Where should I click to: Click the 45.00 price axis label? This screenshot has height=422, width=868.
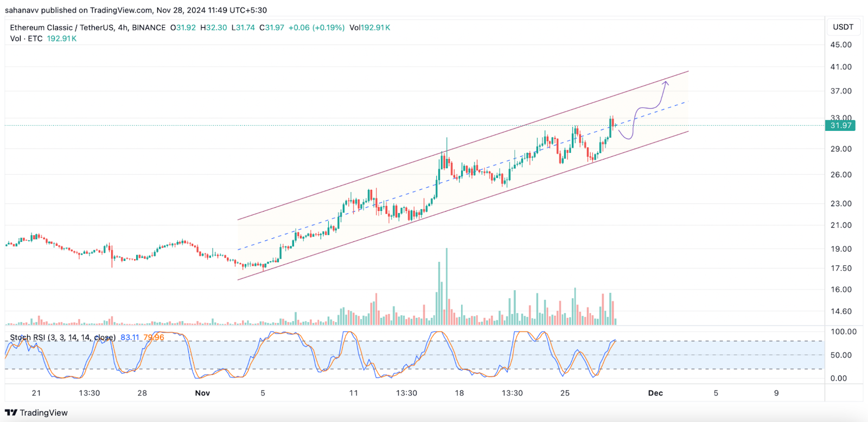click(841, 44)
